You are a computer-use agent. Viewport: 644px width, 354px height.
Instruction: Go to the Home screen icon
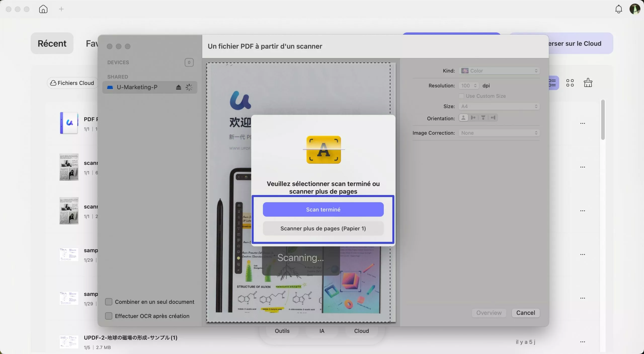[43, 9]
